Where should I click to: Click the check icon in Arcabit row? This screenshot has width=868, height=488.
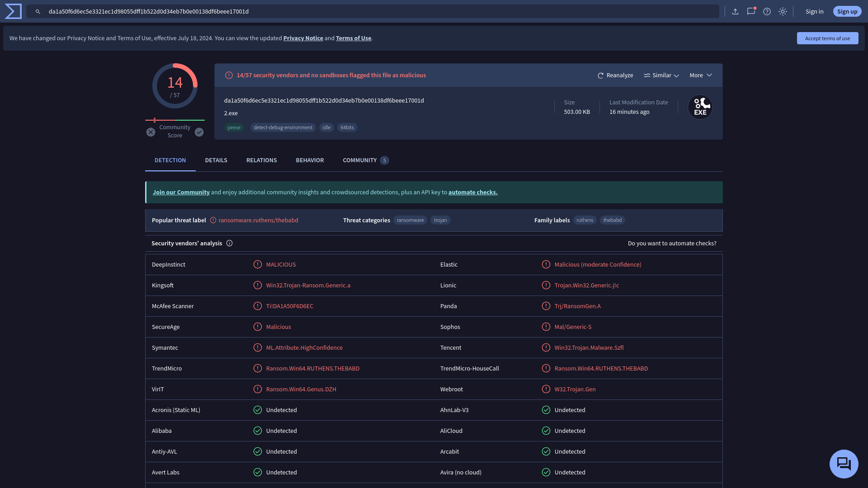point(546,452)
